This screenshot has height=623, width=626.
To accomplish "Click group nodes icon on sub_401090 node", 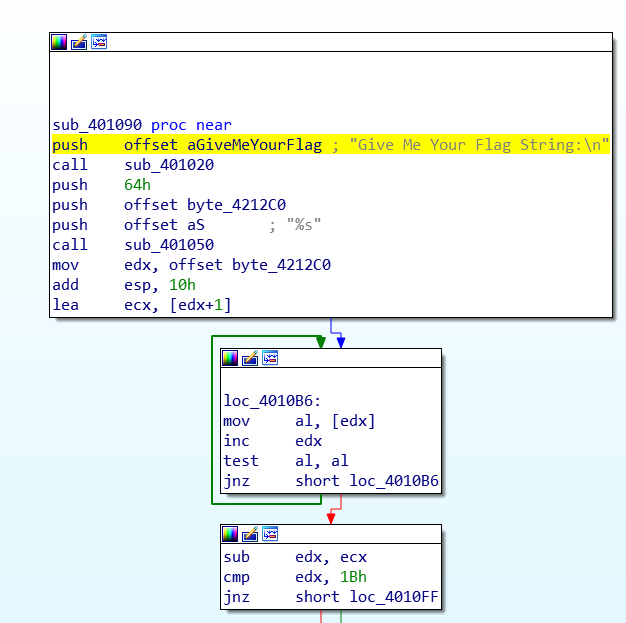I will (99, 42).
